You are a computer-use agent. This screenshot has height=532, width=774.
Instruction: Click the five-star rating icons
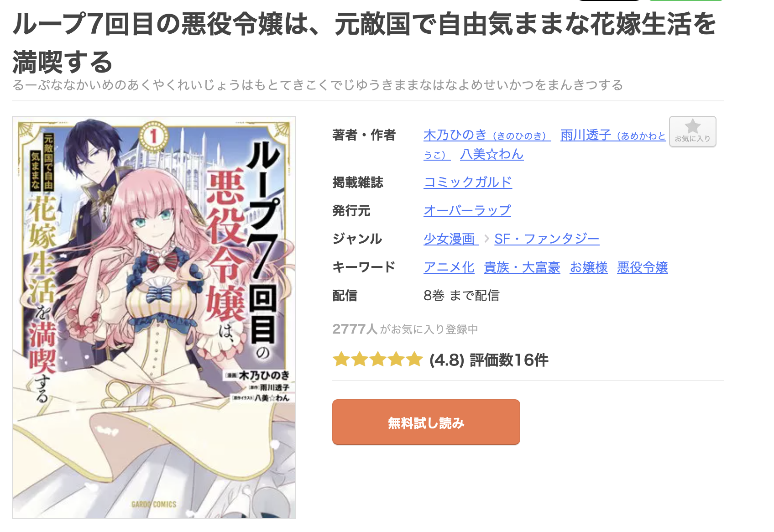point(378,360)
